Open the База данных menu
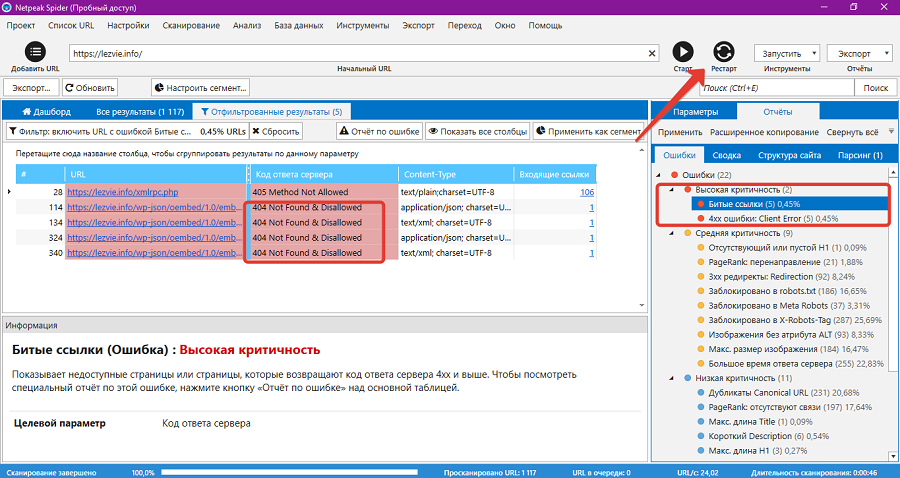 (298, 25)
